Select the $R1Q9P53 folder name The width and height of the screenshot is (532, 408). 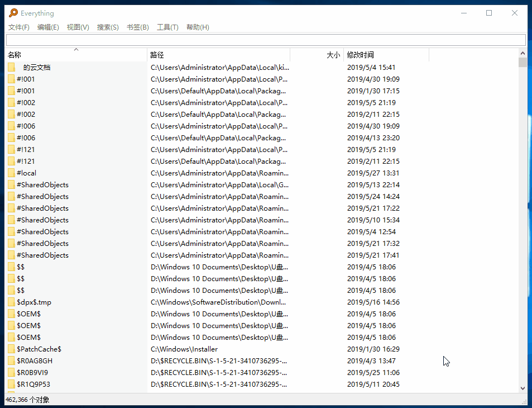[33, 384]
